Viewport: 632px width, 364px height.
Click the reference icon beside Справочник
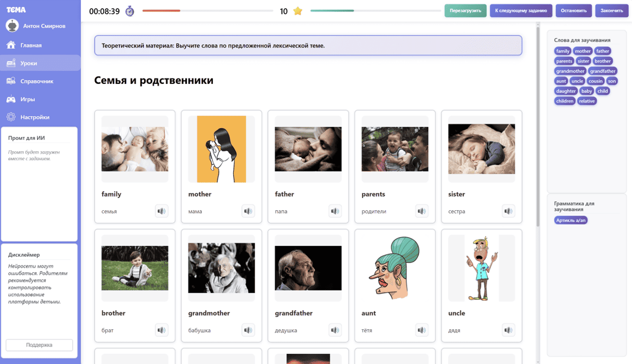click(11, 81)
